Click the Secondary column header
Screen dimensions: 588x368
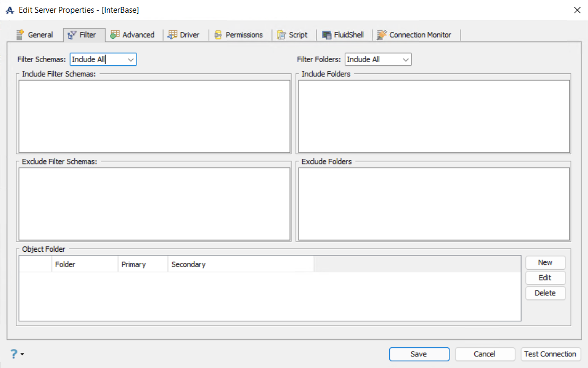(x=241, y=264)
